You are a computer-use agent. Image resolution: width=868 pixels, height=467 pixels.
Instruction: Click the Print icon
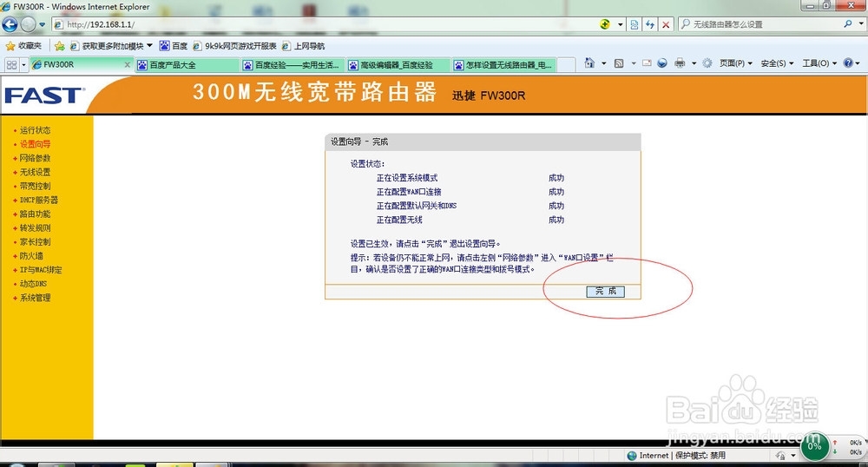coord(680,63)
